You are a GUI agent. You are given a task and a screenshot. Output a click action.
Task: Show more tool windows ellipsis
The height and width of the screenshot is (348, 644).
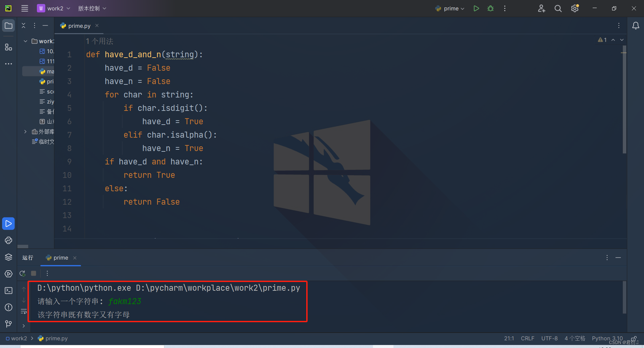click(8, 64)
